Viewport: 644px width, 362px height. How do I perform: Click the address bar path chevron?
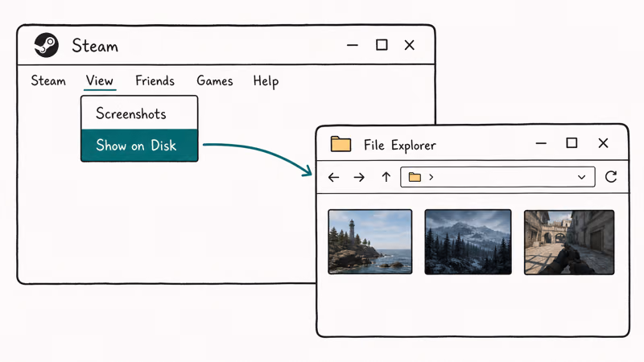point(431,177)
